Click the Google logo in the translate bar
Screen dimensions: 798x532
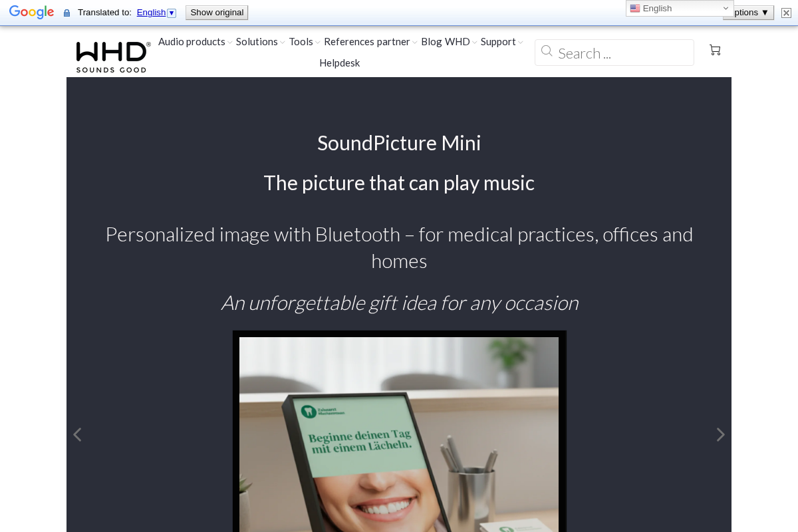(x=31, y=12)
